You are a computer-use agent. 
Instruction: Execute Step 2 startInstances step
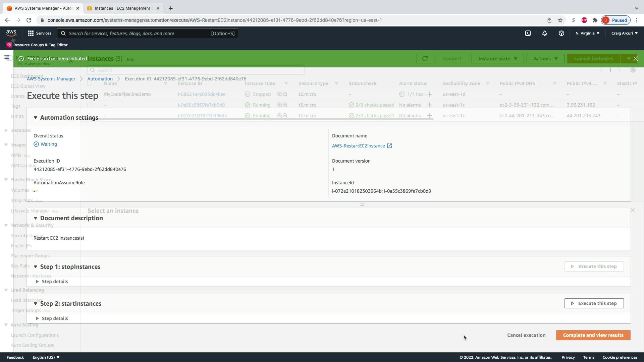coord(594,303)
